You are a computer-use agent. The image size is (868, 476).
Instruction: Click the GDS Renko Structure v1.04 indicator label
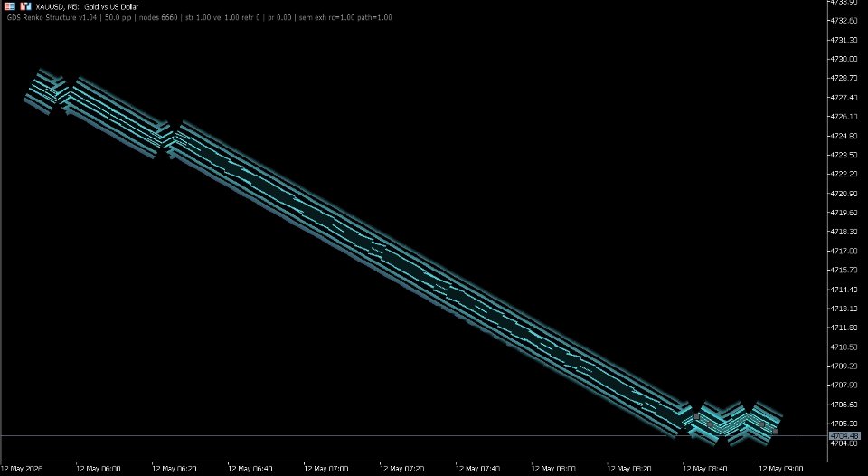[52, 18]
